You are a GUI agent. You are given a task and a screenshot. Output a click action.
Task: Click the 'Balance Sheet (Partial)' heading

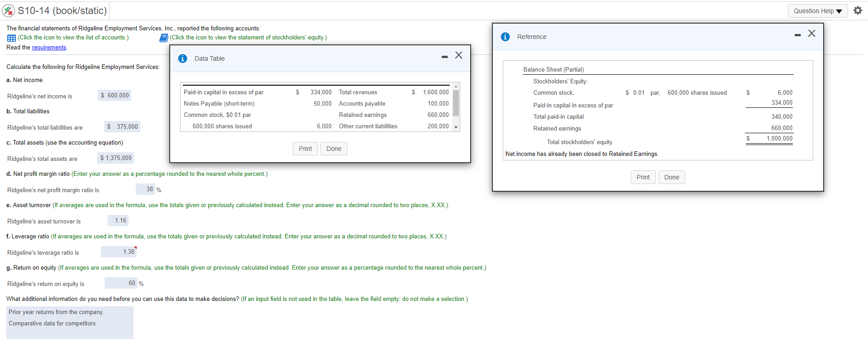[553, 70]
